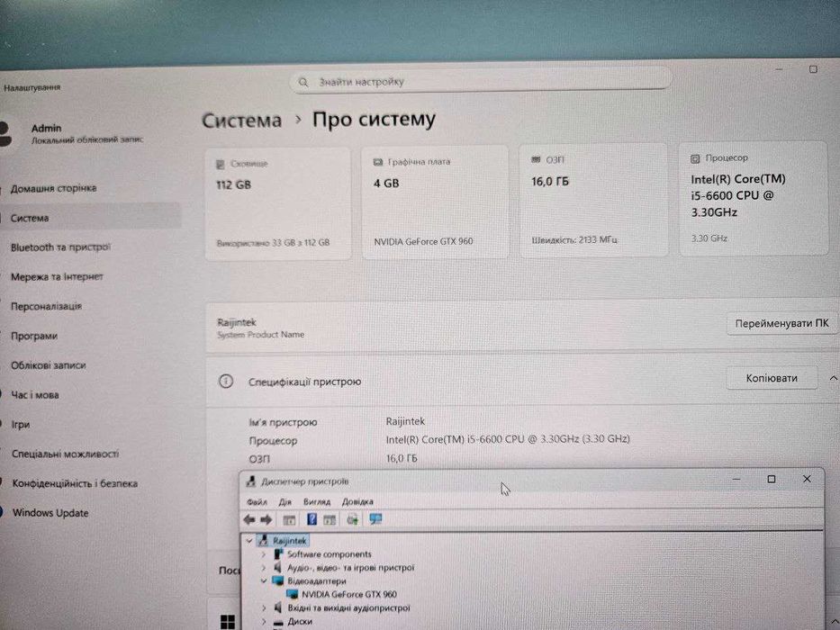The image size is (840, 630).
Task: Click the display adapters monitor icon
Action: point(277,580)
